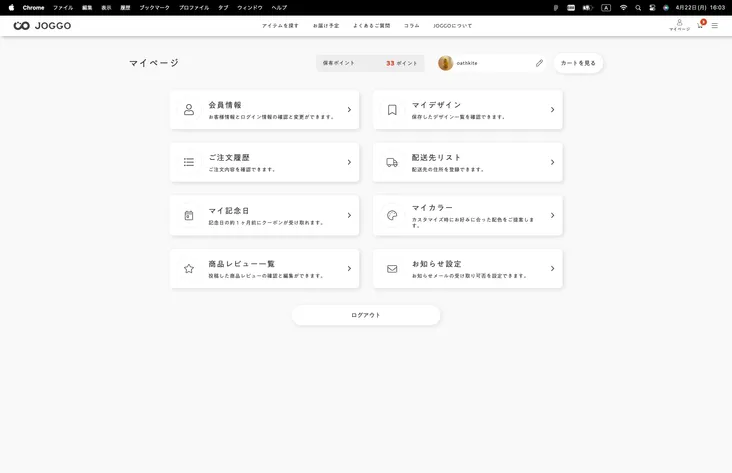The image size is (732, 473).
Task: Click the pencil edit icon beside username
Action: coord(539,63)
